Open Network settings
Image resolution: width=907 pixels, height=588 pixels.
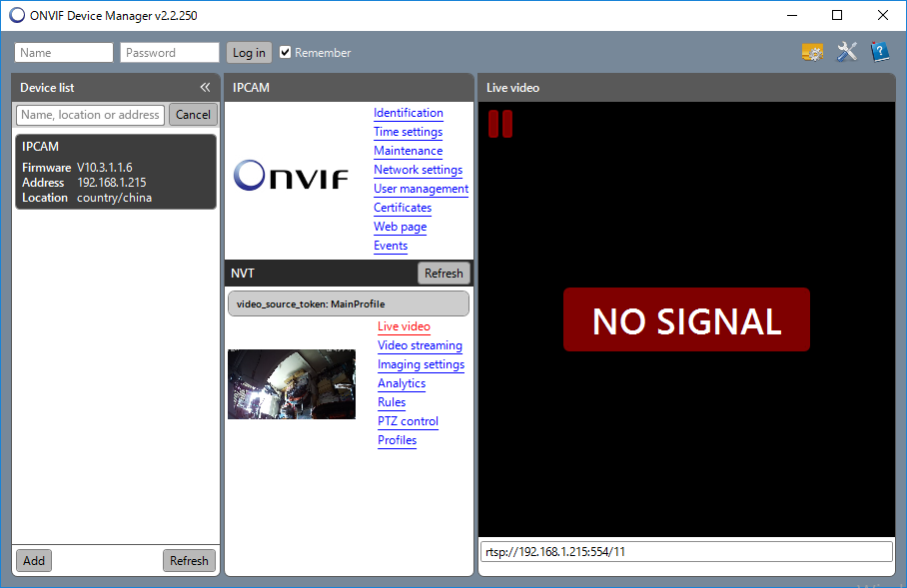419,170
